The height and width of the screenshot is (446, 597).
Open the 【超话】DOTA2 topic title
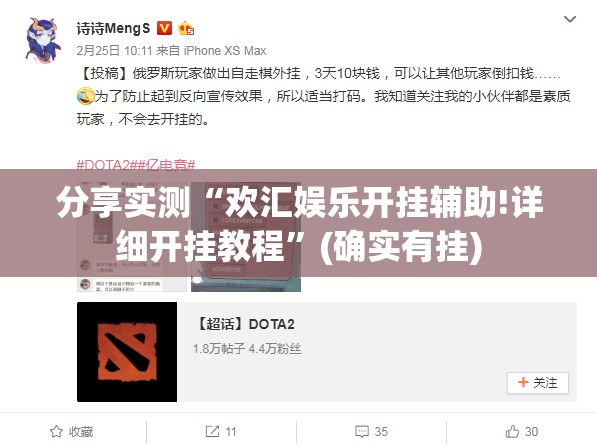click(x=245, y=324)
